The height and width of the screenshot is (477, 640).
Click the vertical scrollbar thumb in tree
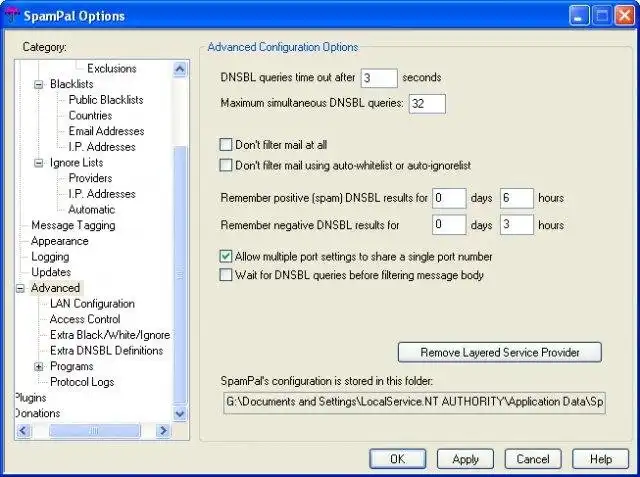[x=180, y=275]
